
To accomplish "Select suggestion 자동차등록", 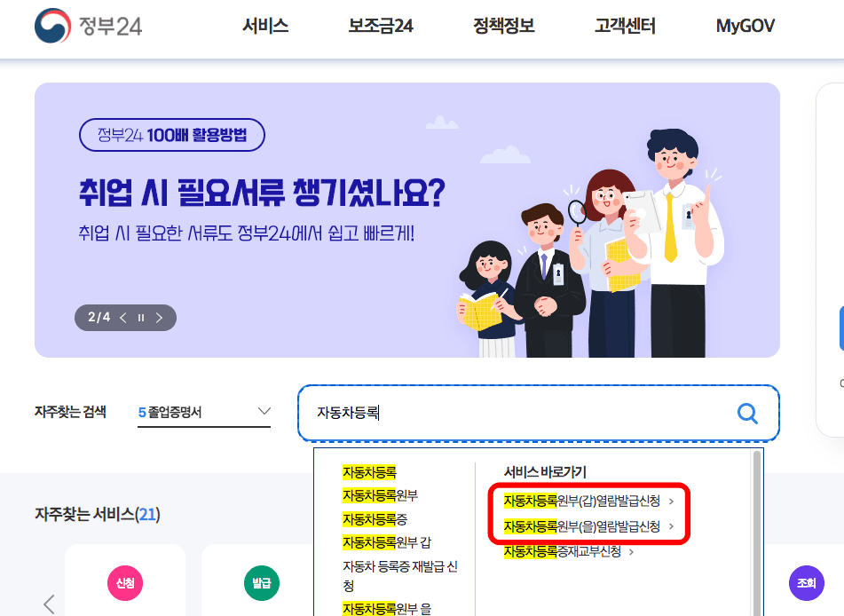I will click(x=369, y=472).
